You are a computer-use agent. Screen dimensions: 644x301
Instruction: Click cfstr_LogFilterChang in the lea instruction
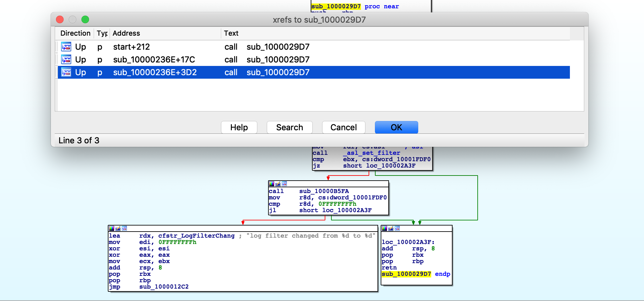pyautogui.click(x=196, y=236)
